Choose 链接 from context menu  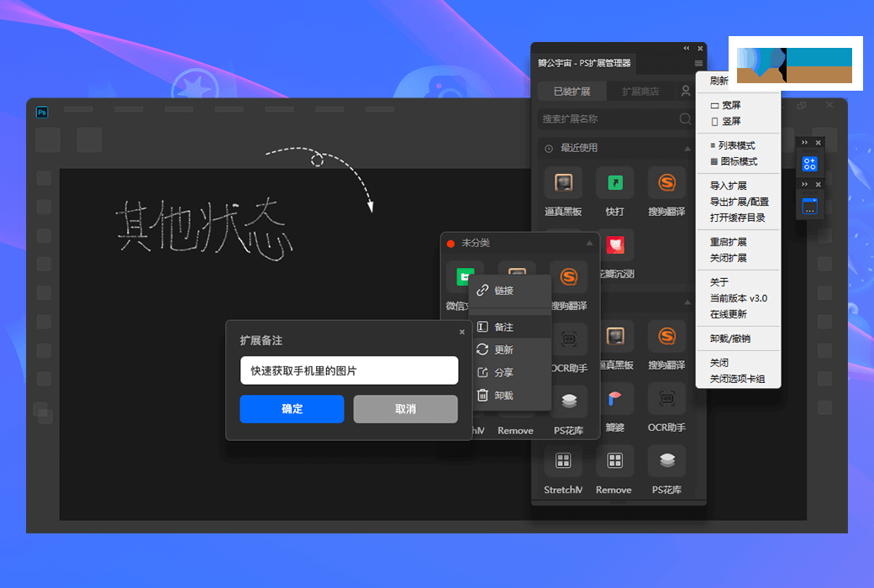pos(511,291)
